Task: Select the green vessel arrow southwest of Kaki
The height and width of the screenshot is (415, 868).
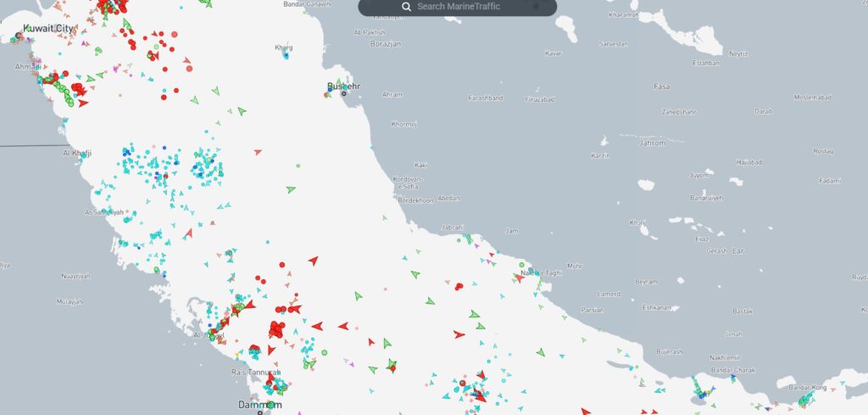Action: [292, 188]
